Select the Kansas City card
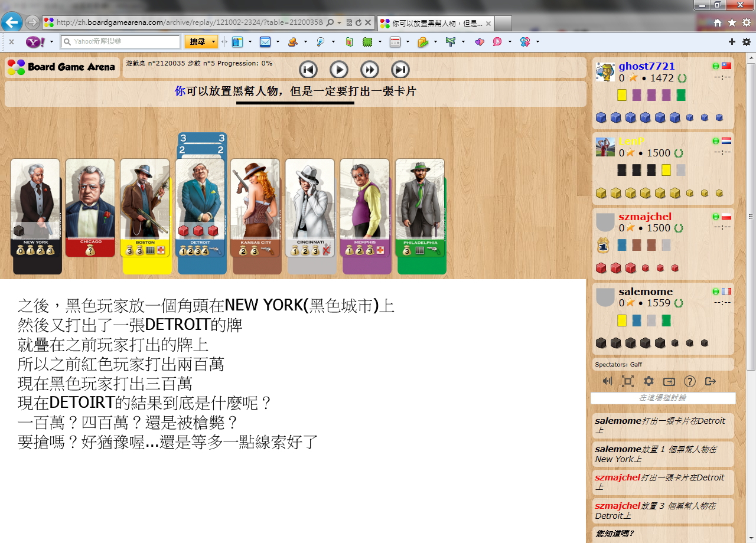 (255, 208)
